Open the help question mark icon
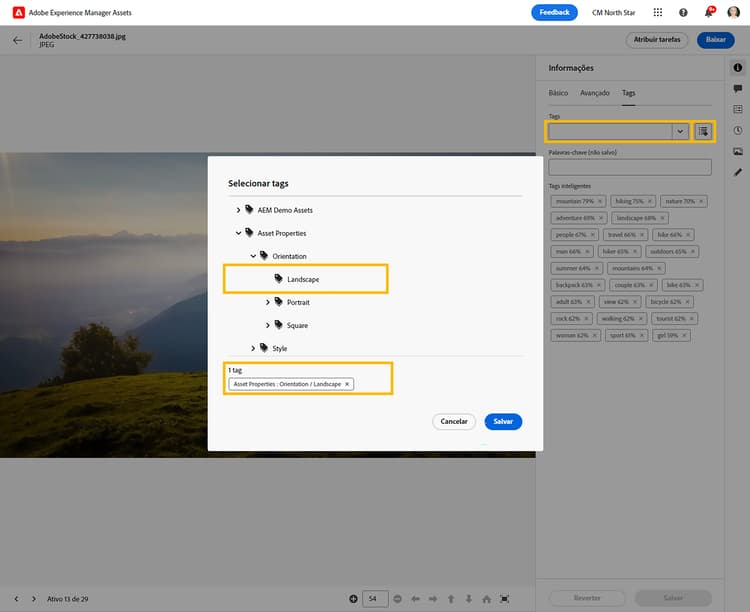Viewport: 750px width, 612px height. pos(683,13)
